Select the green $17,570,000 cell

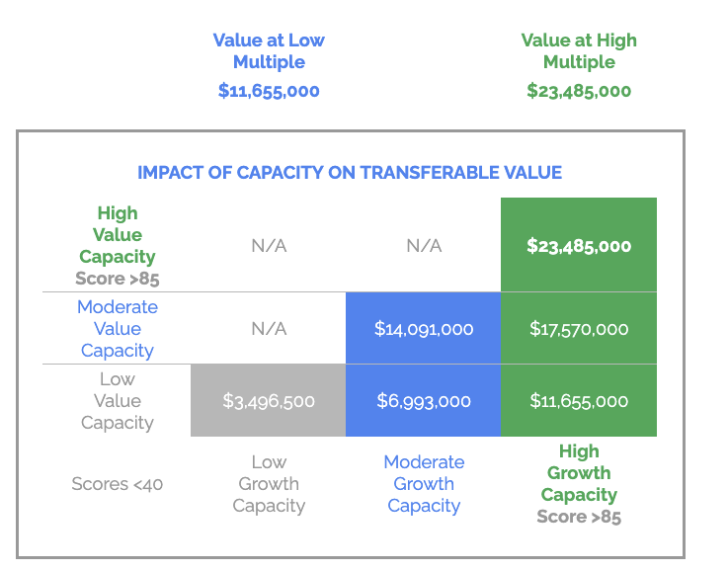(579, 329)
